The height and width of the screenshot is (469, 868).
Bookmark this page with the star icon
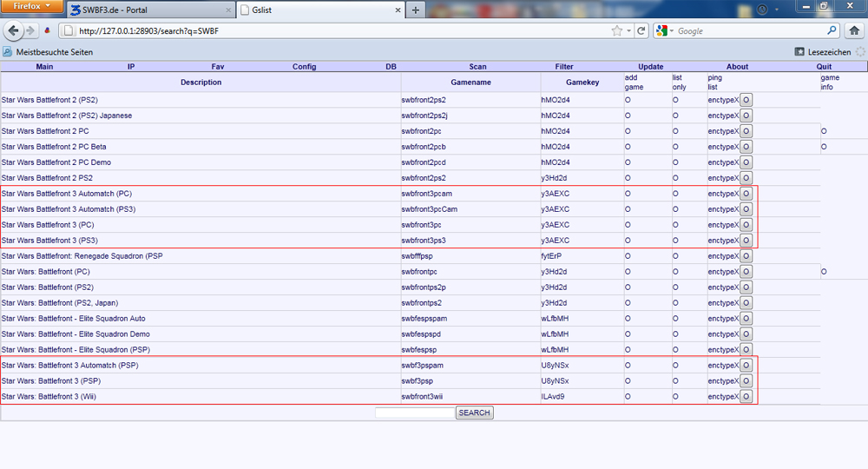pyautogui.click(x=616, y=31)
